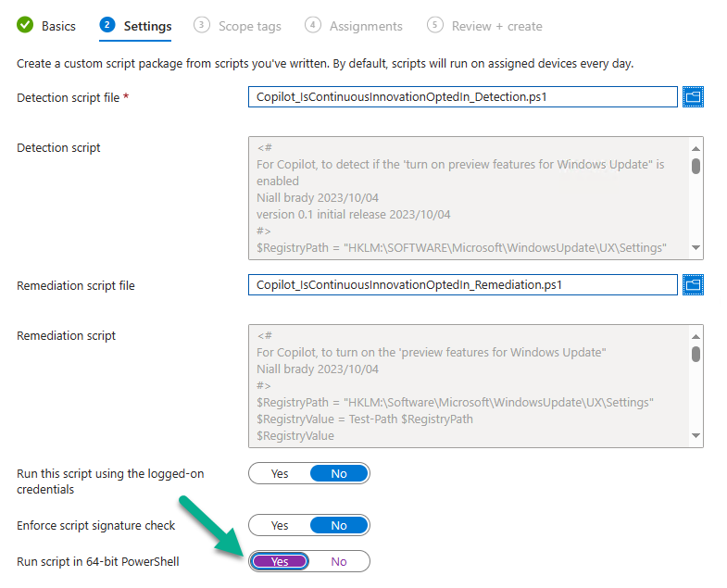Click the Settings step number 2 icon
Screen dimensions: 727x588
[107, 25]
